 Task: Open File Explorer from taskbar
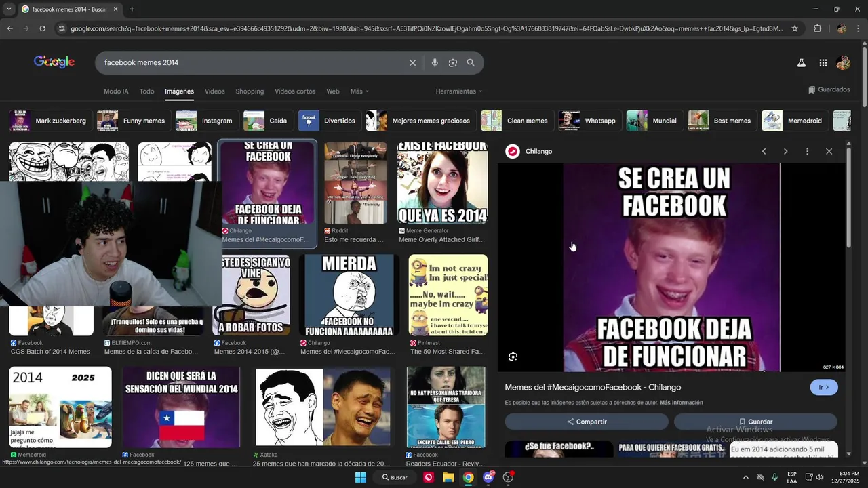pos(448,477)
